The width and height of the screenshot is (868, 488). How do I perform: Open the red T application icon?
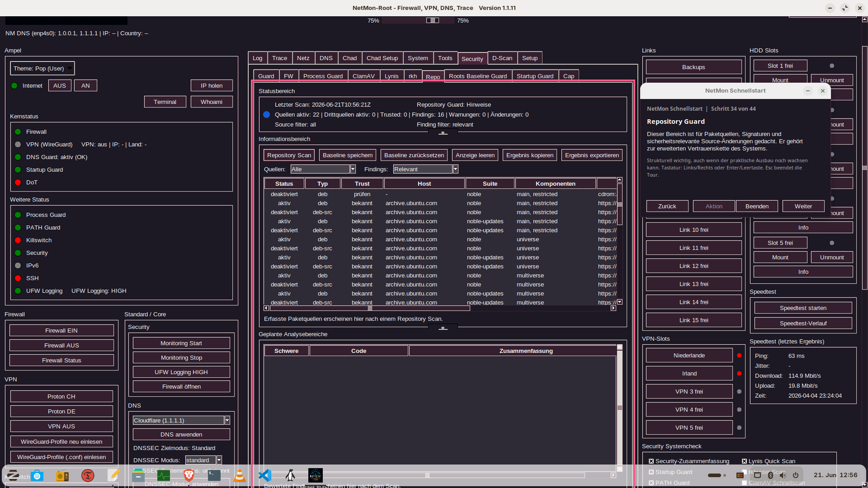[88, 475]
